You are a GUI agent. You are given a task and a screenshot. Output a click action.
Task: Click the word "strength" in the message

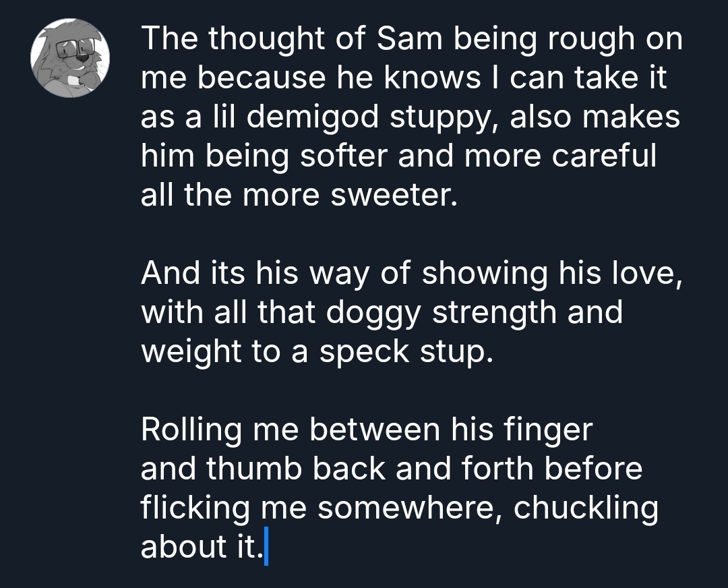(x=493, y=312)
